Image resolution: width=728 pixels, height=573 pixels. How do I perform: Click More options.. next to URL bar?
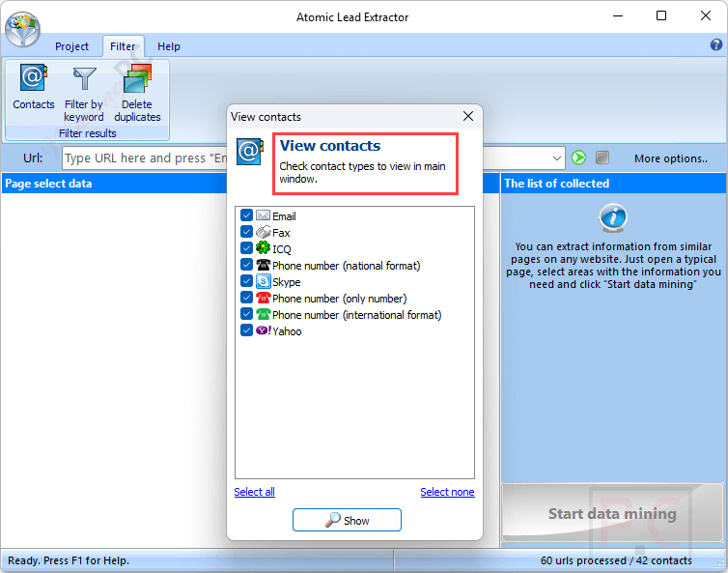[x=671, y=158]
